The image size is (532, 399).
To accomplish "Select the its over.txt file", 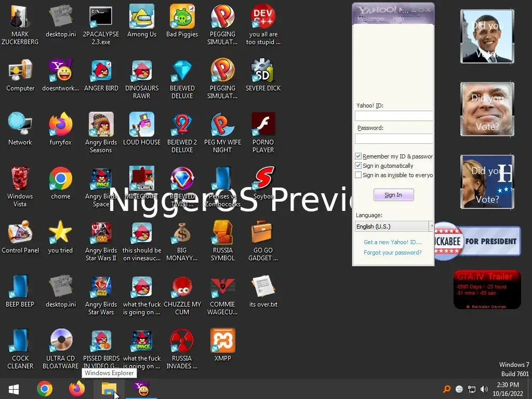I will (x=263, y=291).
